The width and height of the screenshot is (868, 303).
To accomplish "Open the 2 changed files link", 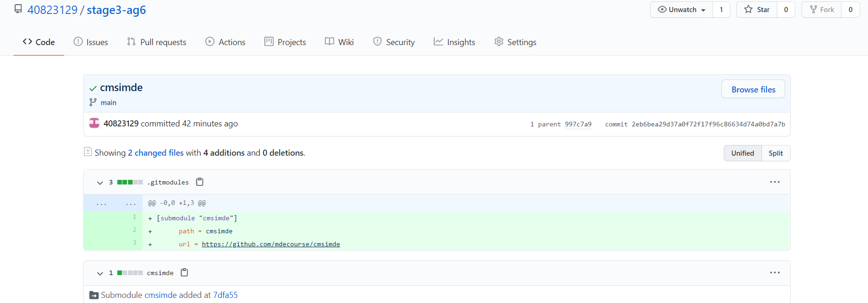I will (156, 153).
